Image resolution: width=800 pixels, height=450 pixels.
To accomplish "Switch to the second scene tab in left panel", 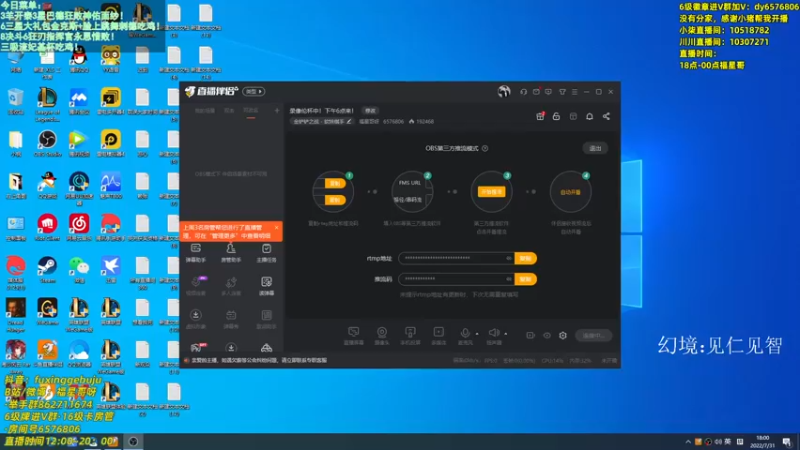I will 229,111.
